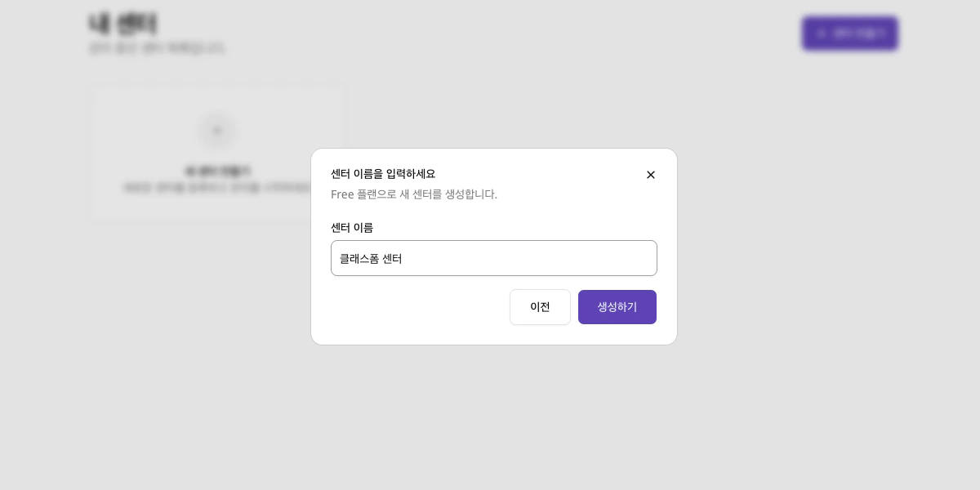Select the 센터 이름 input field
The image size is (980, 490).
(494, 258)
